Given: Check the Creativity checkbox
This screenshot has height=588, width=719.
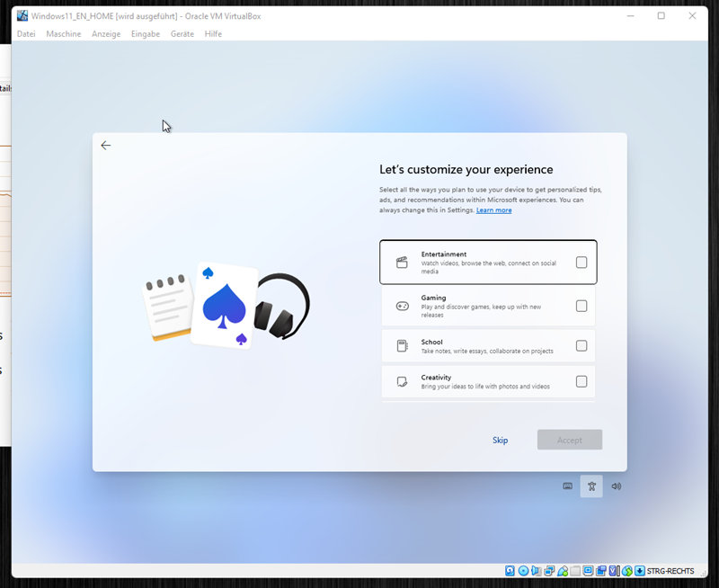Looking at the screenshot, I should point(581,381).
